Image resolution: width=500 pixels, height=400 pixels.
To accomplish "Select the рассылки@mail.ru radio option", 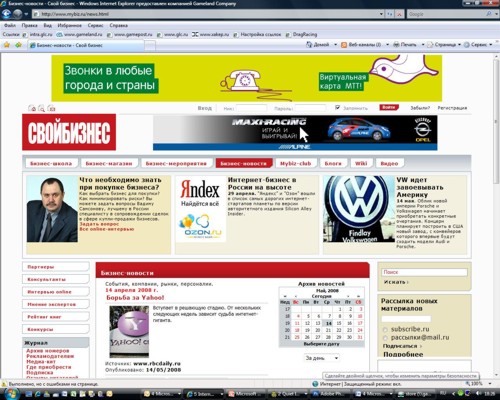I will click(385, 338).
